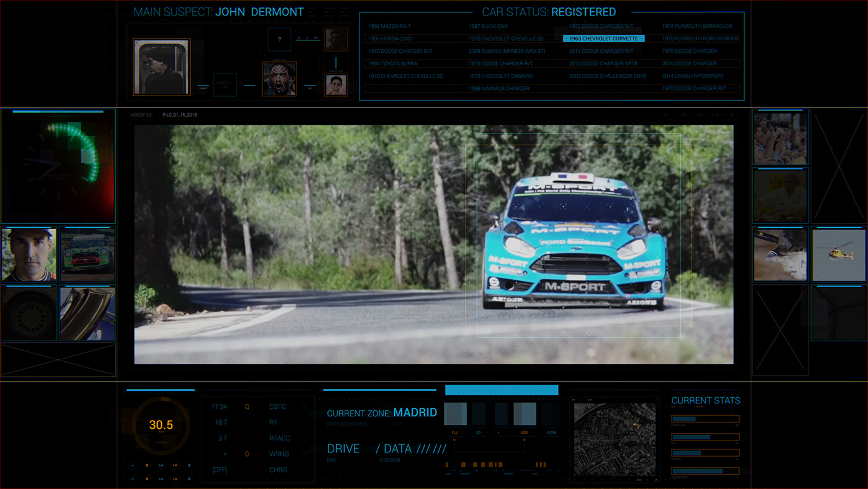Open the sunglasses man associate thumbnail
Viewport: 868px width, 489px height.
336,84
